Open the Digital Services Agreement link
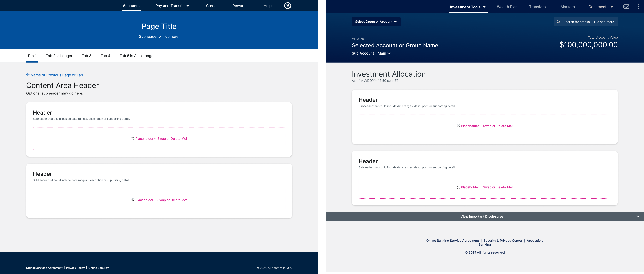The width and height of the screenshot is (644, 274). click(44, 268)
